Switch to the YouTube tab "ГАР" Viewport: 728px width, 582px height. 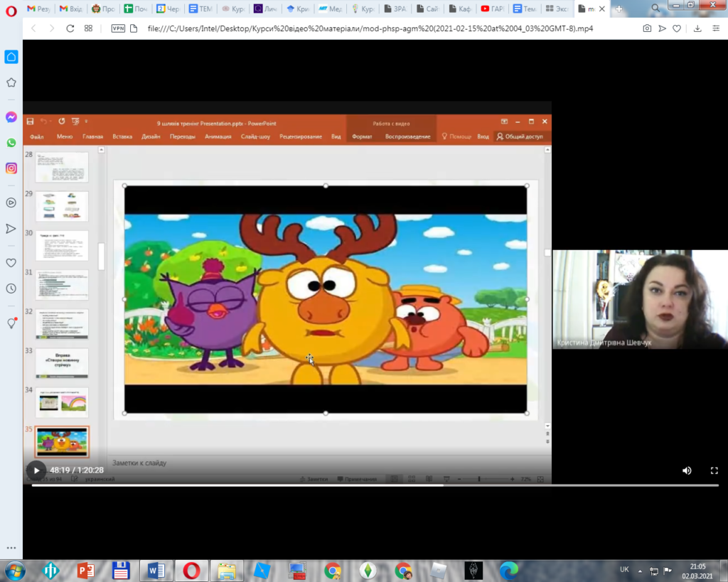(x=492, y=9)
